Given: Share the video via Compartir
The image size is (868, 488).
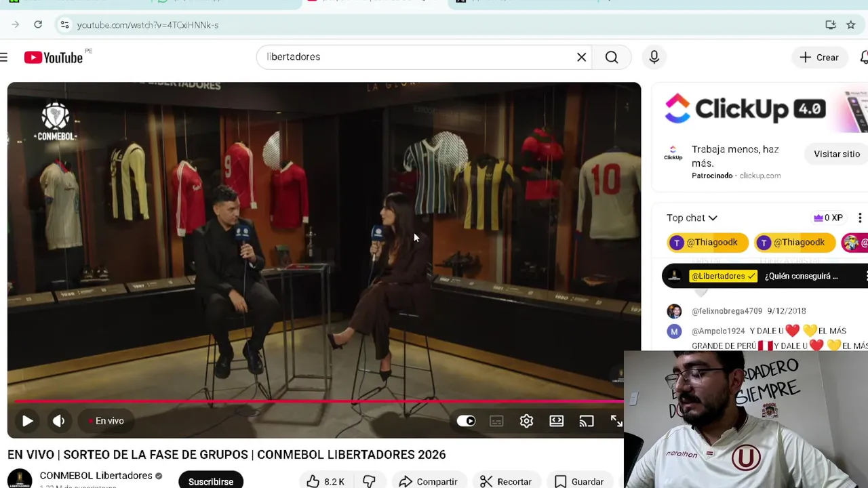Looking at the screenshot, I should (x=428, y=481).
